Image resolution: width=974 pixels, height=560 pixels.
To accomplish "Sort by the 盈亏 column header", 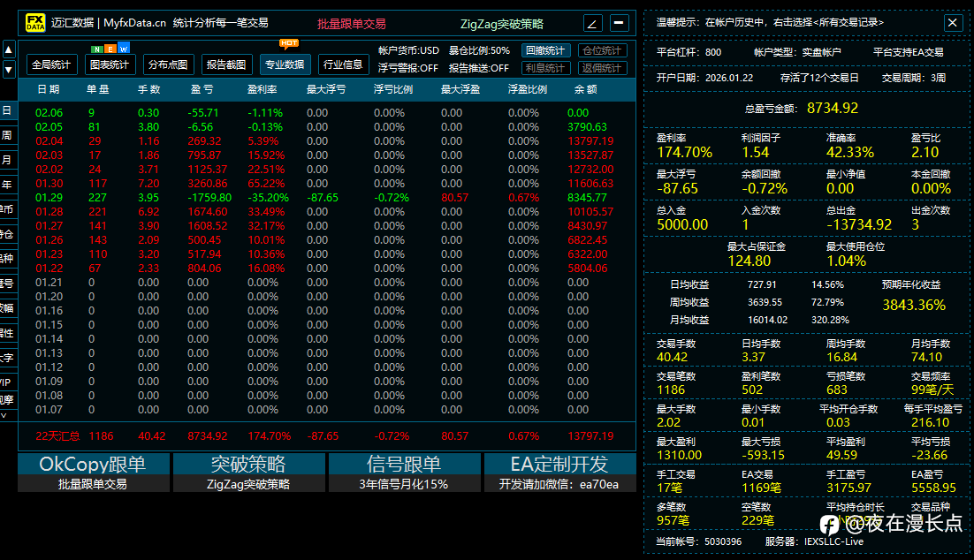I will 202,89.
